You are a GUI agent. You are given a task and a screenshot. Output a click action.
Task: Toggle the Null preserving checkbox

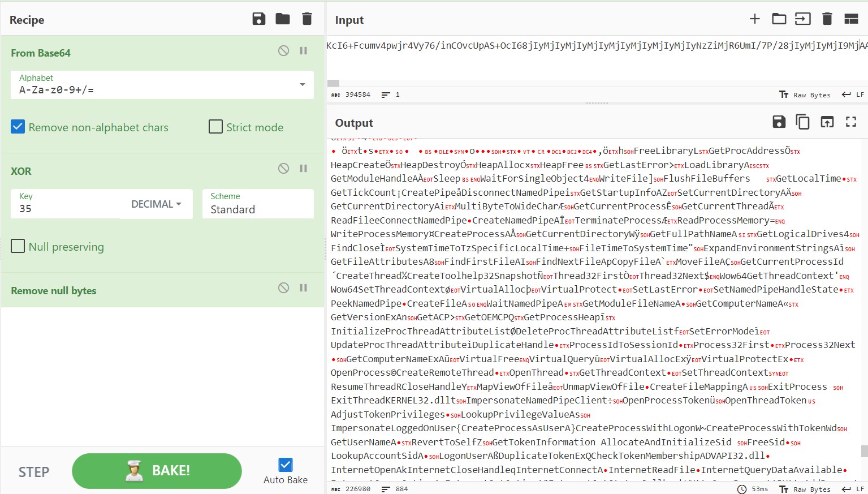[x=18, y=246]
